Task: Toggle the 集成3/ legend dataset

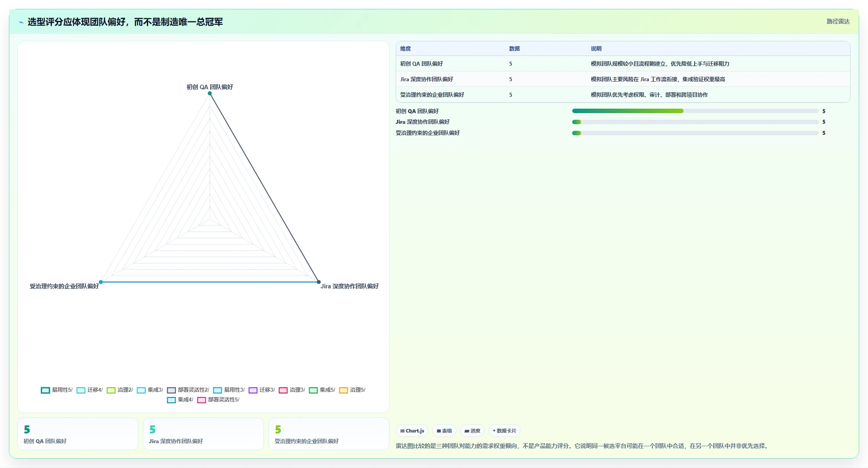Action: 150,390
